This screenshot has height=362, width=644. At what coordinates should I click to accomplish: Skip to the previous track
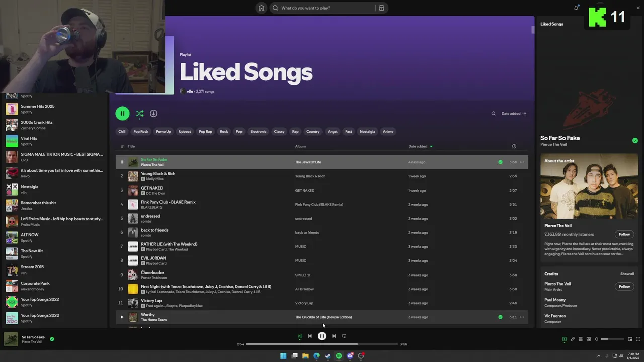(x=310, y=336)
